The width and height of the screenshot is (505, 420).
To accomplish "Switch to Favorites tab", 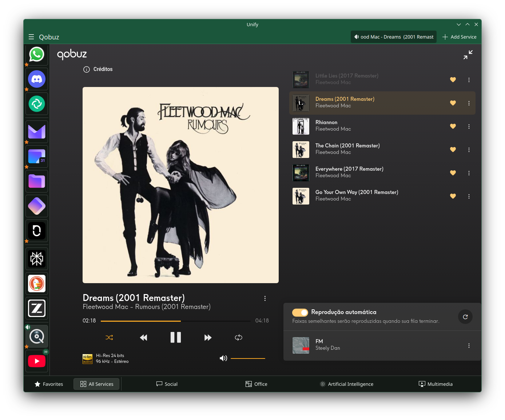I will [x=49, y=384].
